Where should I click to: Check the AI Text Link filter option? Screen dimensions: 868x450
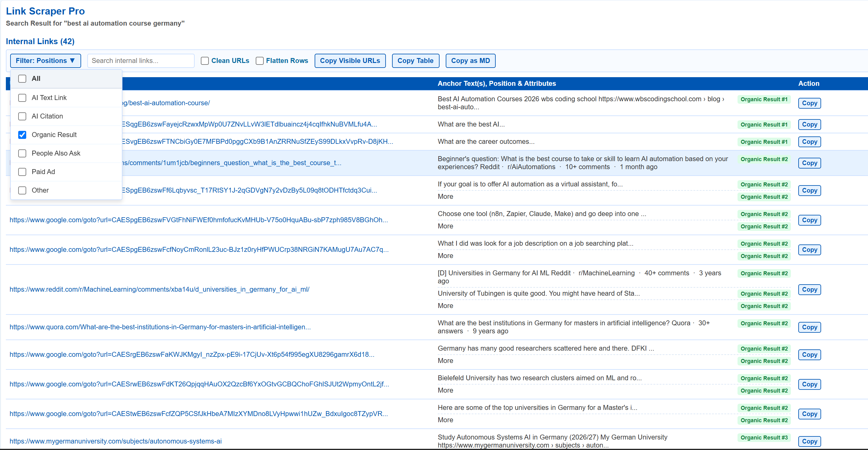(22, 98)
